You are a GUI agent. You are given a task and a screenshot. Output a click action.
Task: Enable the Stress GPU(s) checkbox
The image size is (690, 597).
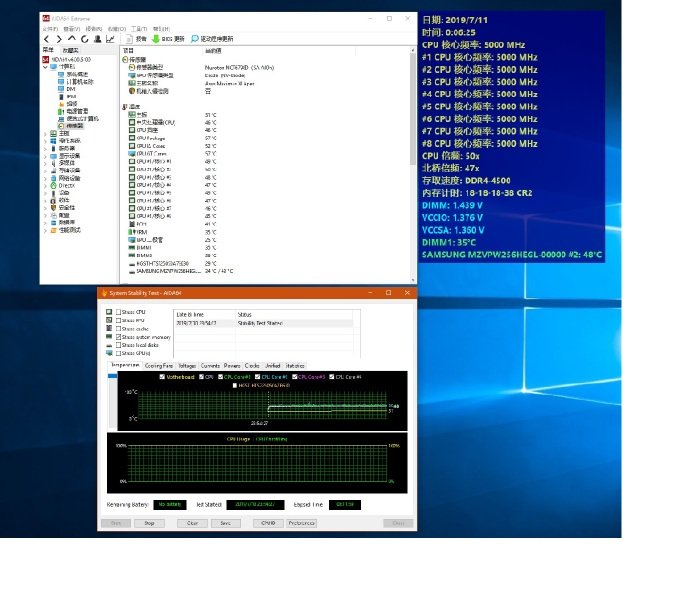[118, 353]
